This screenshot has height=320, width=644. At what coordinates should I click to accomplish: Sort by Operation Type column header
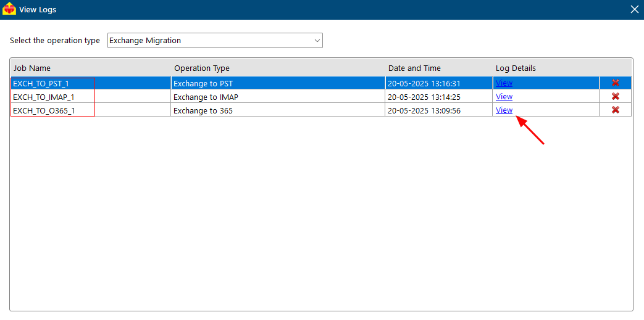tap(278, 68)
